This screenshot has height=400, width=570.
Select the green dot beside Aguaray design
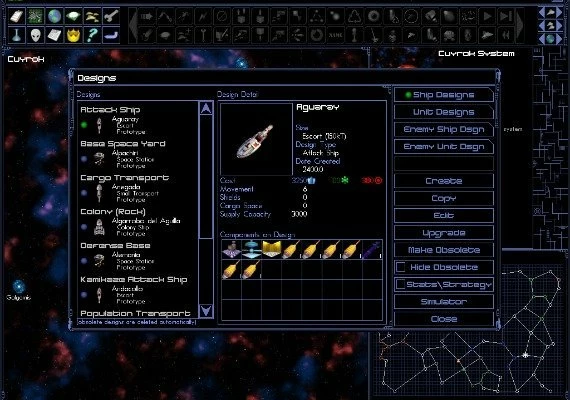pos(84,125)
